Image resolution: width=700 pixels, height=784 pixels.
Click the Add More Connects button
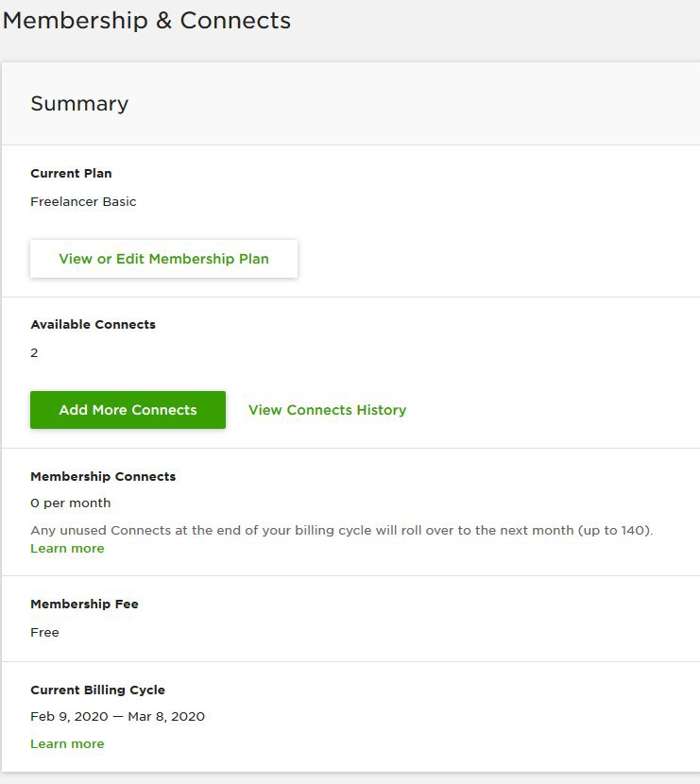coord(128,410)
